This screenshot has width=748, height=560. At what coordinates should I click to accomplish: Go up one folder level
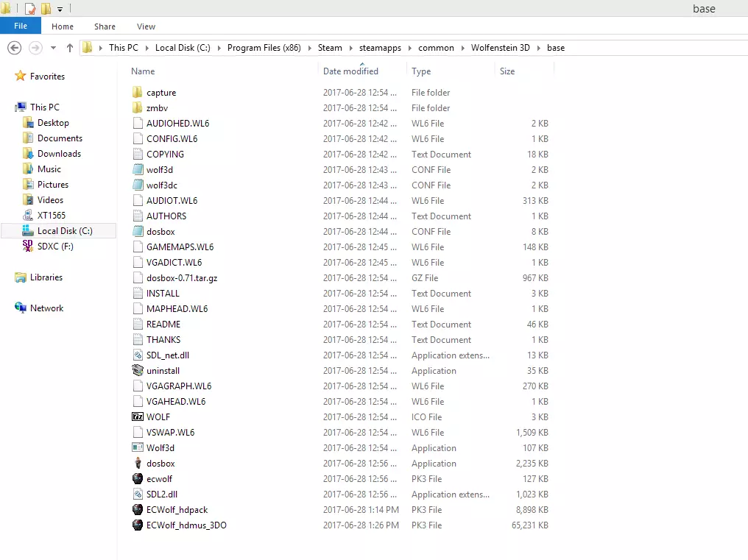pos(70,48)
